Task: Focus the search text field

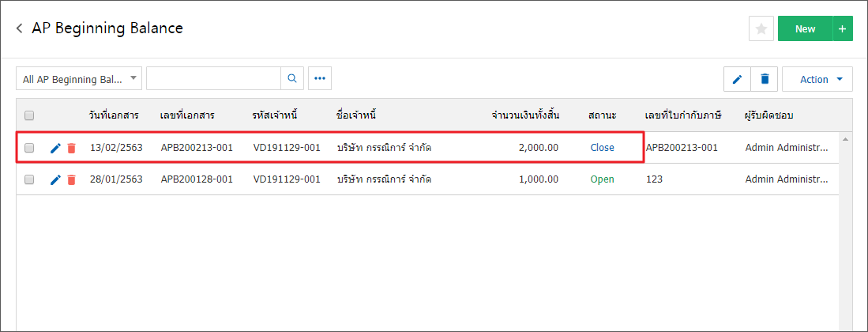Action: (x=214, y=79)
